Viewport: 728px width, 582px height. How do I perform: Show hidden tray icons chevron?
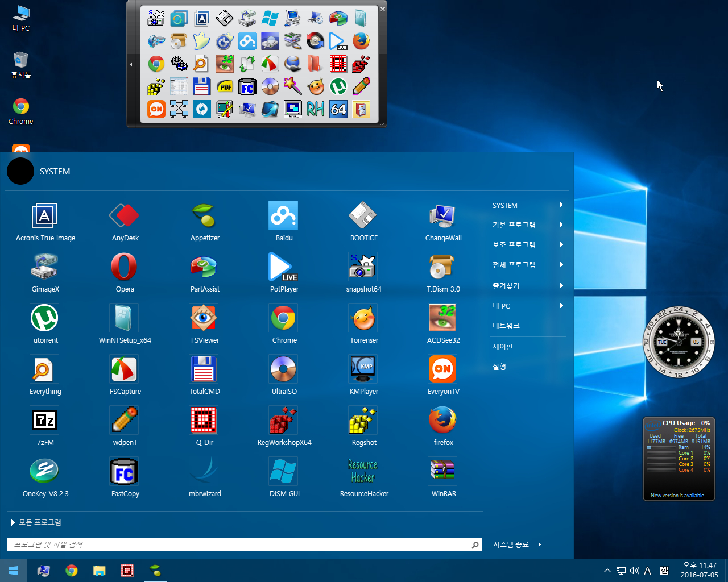tap(607, 571)
